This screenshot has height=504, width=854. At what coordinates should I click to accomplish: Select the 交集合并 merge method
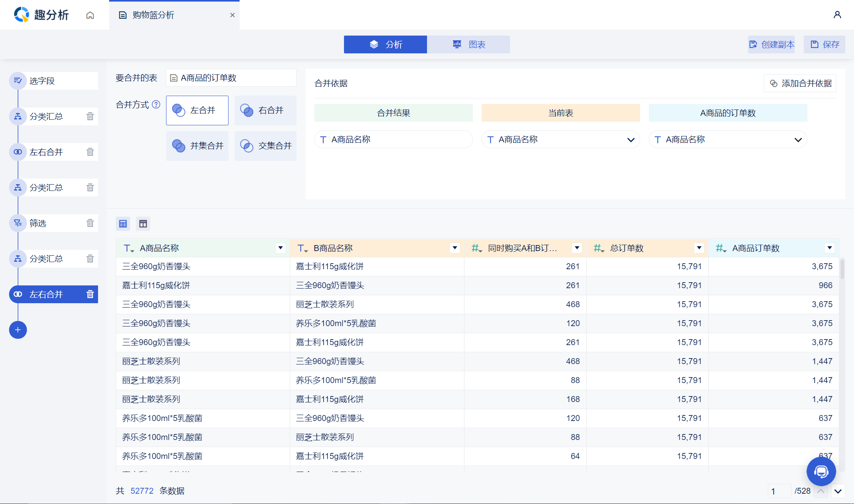pyautogui.click(x=265, y=146)
